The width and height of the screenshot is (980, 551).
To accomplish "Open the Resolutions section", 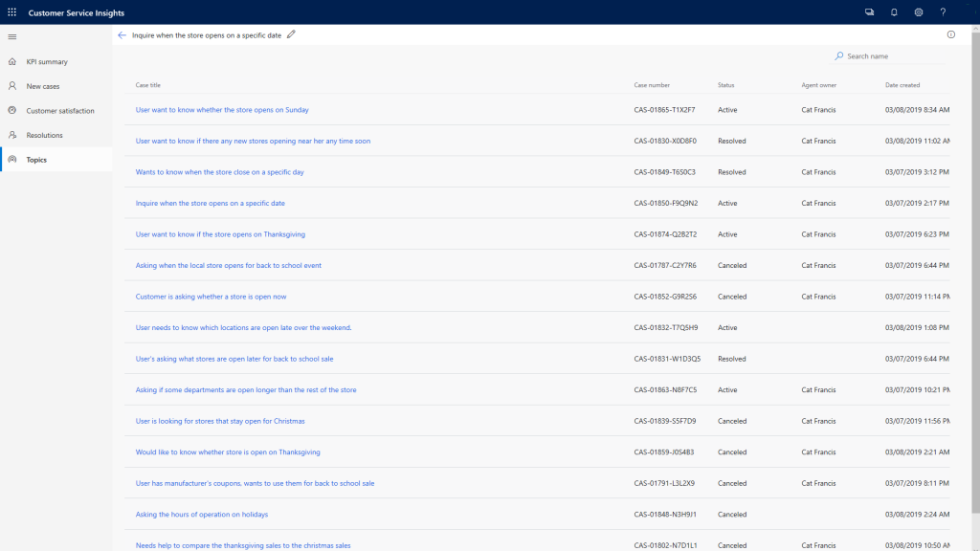I will point(44,135).
